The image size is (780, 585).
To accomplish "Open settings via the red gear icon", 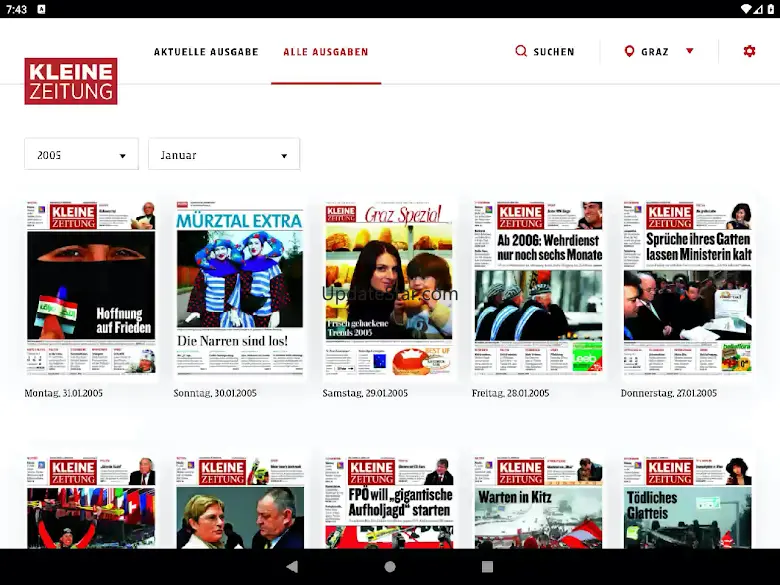I will (x=749, y=51).
